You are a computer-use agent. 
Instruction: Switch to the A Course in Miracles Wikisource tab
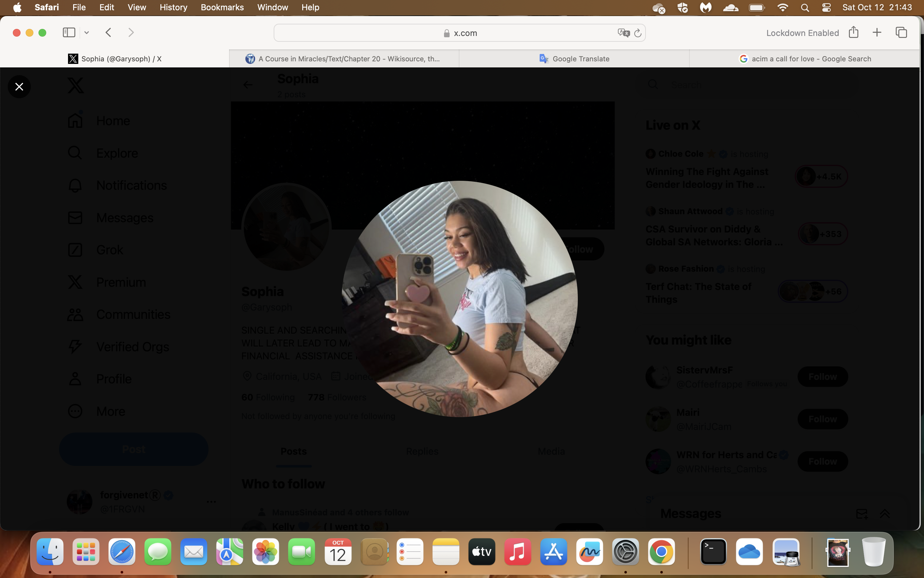point(344,58)
